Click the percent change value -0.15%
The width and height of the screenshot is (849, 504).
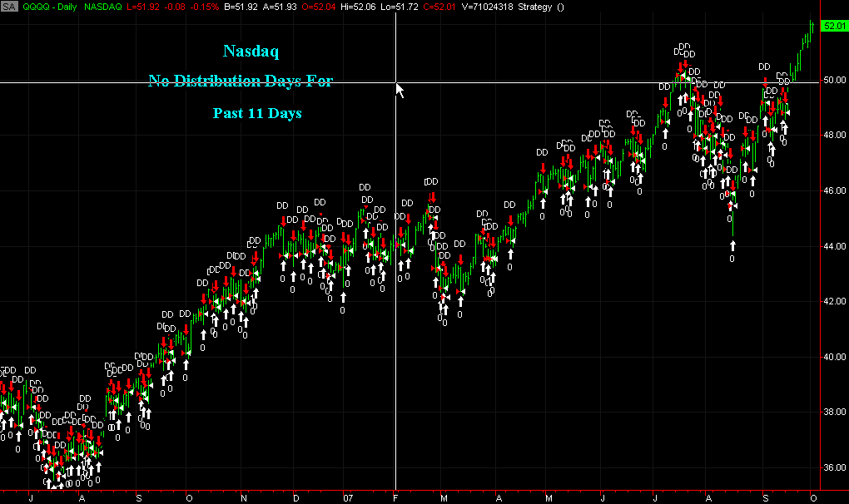[206, 7]
